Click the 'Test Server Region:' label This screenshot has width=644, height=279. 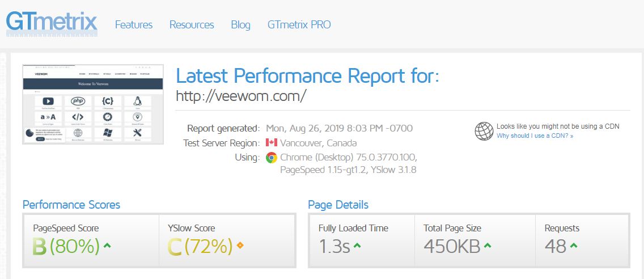tap(221, 143)
